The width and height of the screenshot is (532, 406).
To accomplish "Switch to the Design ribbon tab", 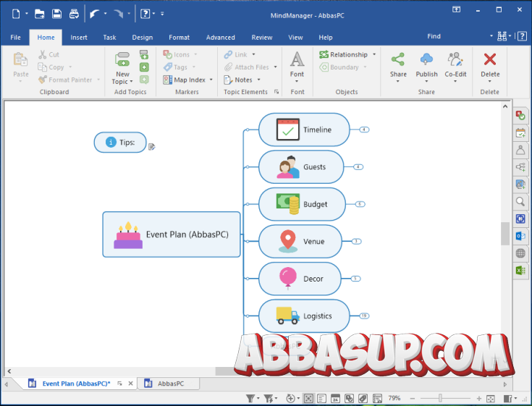I will (142, 38).
